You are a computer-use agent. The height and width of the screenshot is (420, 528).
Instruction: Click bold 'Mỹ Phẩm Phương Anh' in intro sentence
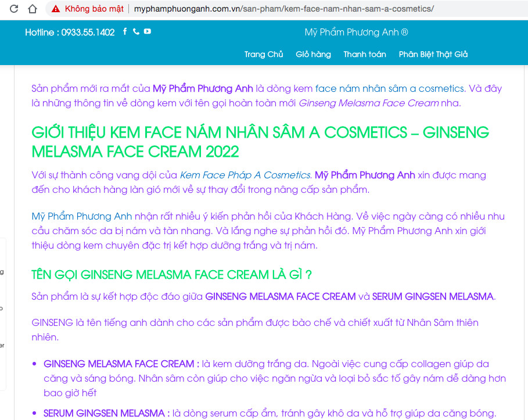(x=203, y=88)
